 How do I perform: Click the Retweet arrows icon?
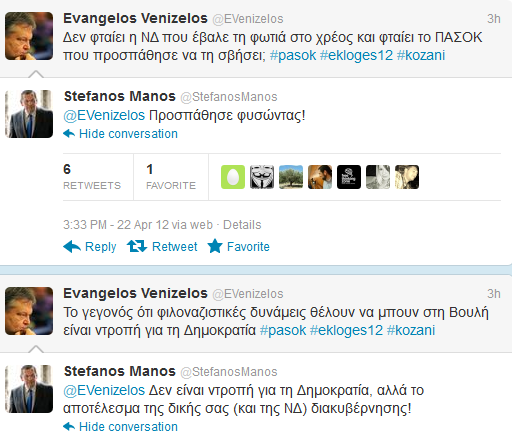point(137,246)
